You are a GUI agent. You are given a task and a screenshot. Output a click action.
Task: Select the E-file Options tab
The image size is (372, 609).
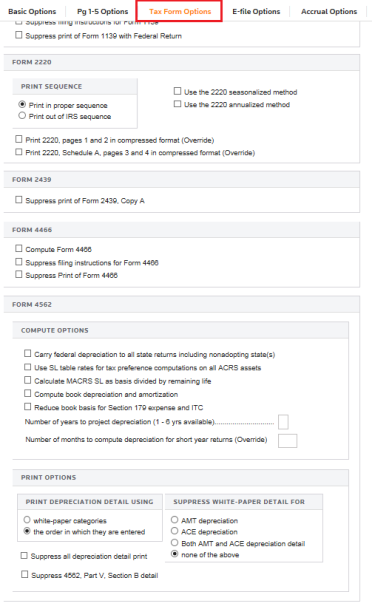(256, 11)
